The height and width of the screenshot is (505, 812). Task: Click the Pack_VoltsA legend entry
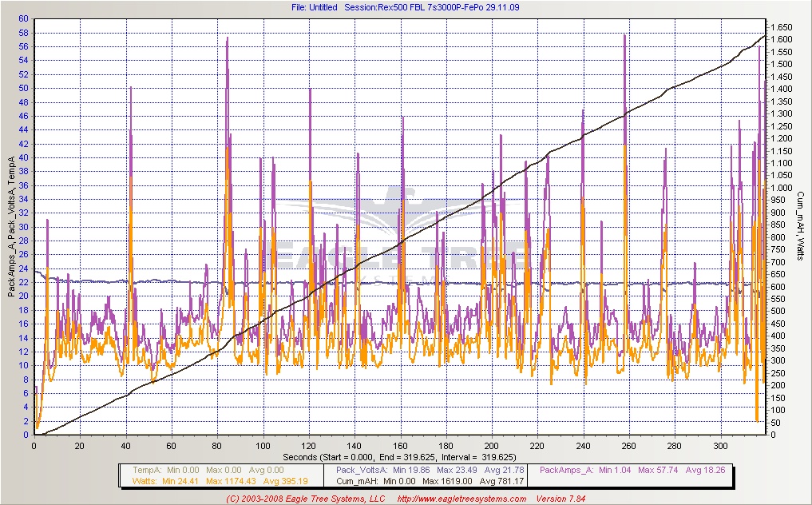coord(362,470)
